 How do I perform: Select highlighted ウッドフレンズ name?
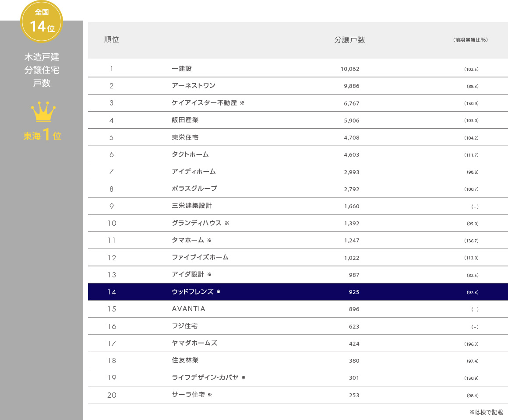[x=192, y=291]
